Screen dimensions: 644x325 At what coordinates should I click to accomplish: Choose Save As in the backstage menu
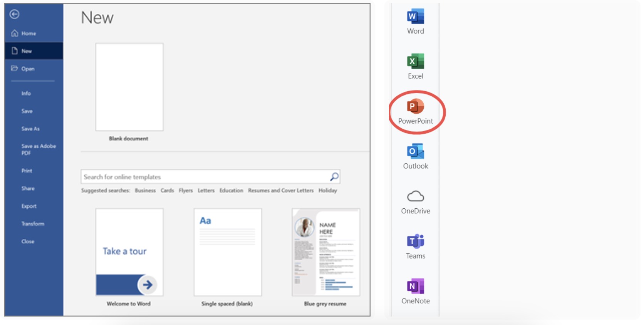[x=30, y=129]
